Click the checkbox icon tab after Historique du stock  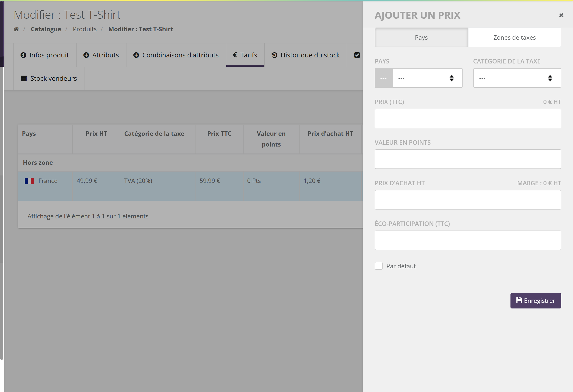pos(357,55)
